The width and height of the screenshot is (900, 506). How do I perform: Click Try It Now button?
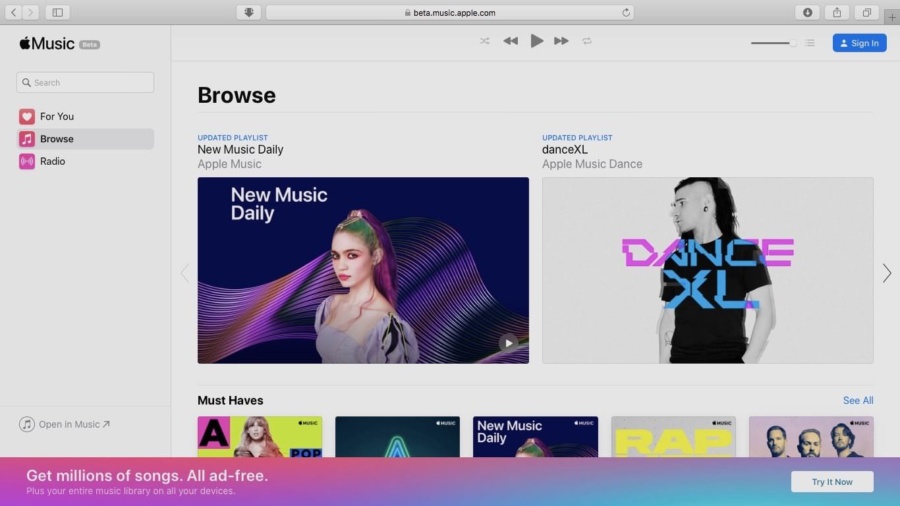point(832,482)
